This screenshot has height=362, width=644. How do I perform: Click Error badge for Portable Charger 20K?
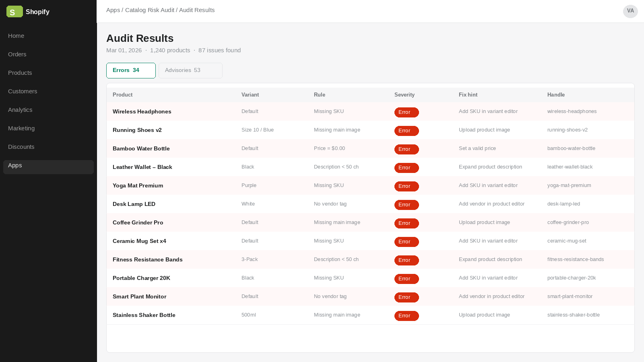(x=407, y=279)
